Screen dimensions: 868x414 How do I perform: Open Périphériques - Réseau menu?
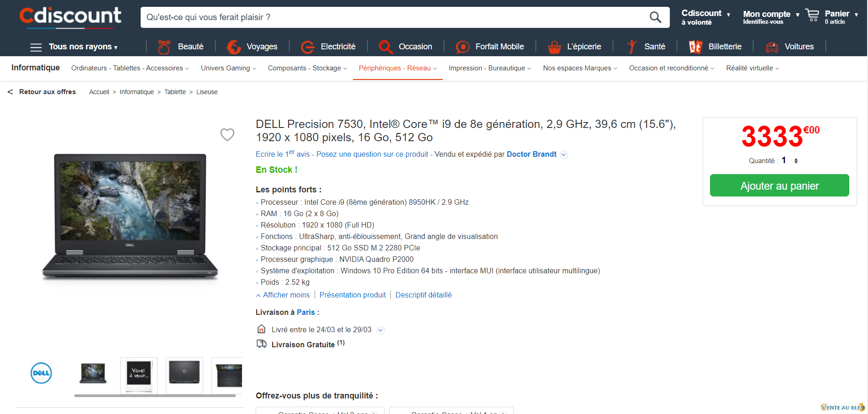(398, 68)
